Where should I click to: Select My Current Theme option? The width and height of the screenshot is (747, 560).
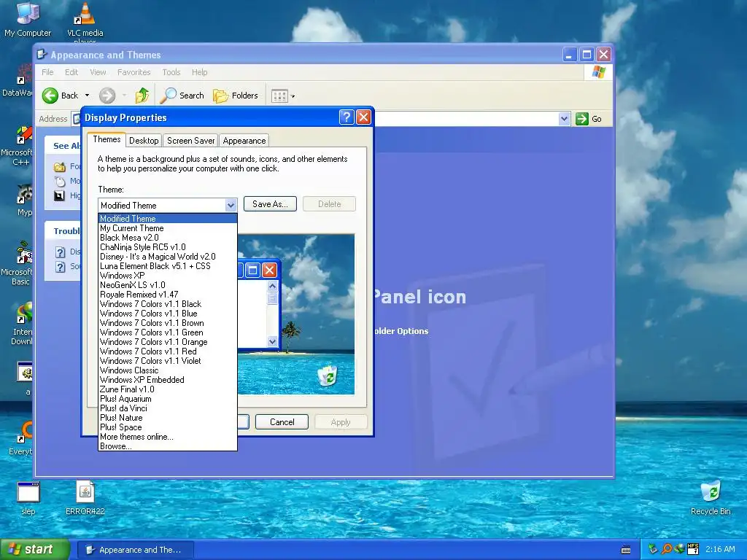click(167, 228)
